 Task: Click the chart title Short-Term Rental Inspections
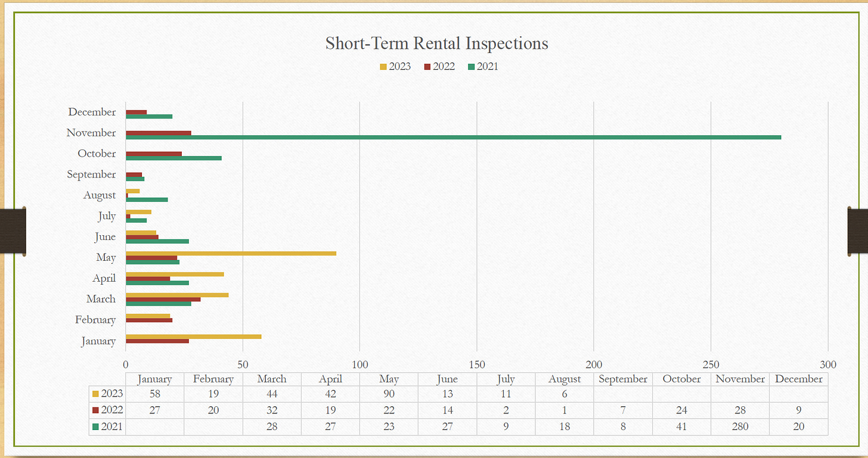[436, 43]
